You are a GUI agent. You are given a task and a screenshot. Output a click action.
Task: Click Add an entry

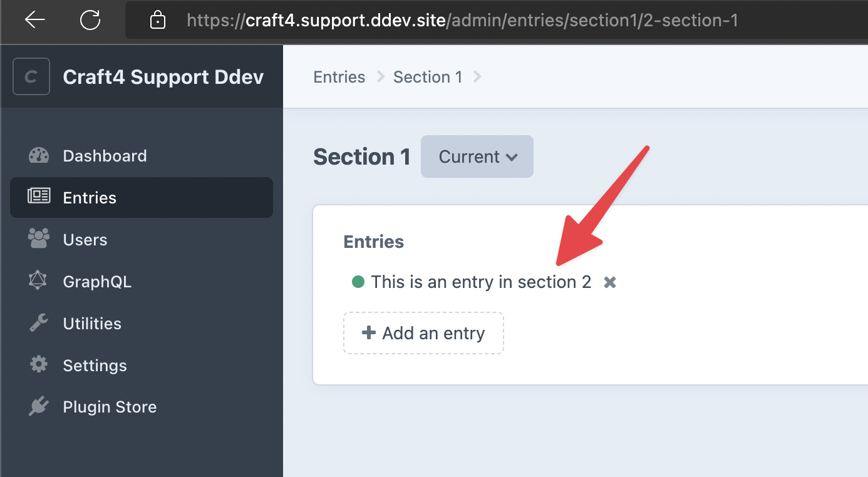423,332
